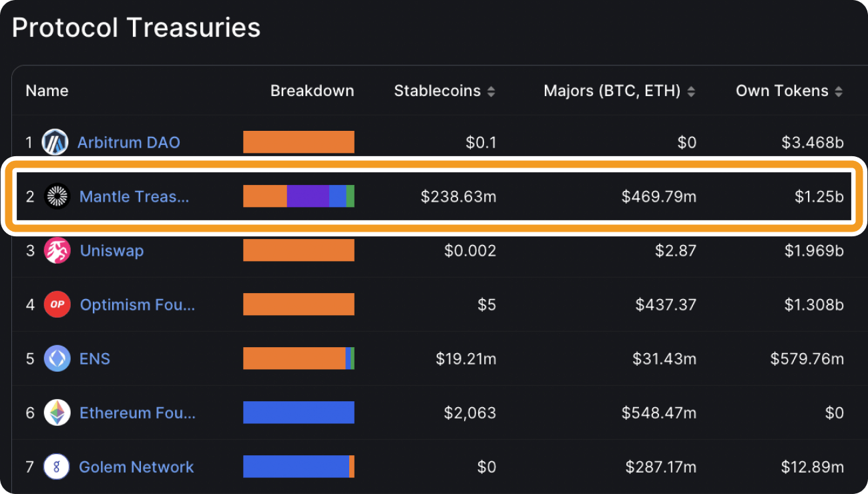The height and width of the screenshot is (494, 868).
Task: Click Ethereum Foundation stablecoins value $2,063
Action: [470, 413]
